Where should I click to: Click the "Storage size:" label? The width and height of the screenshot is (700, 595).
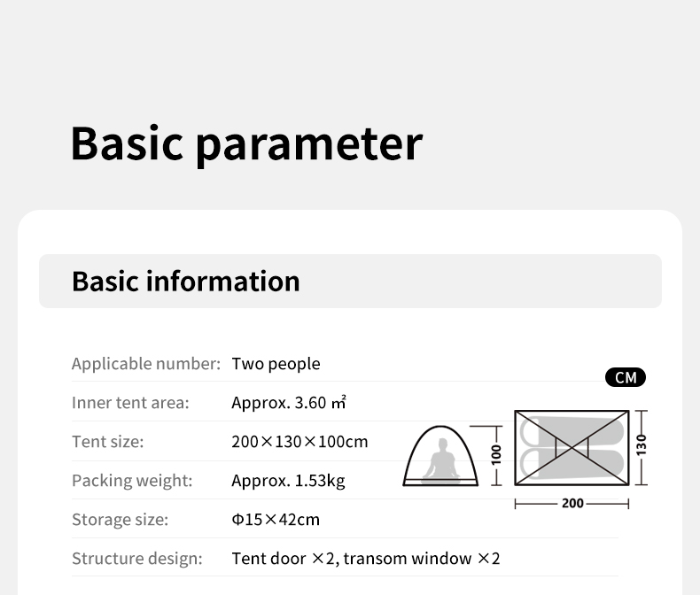coord(120,520)
